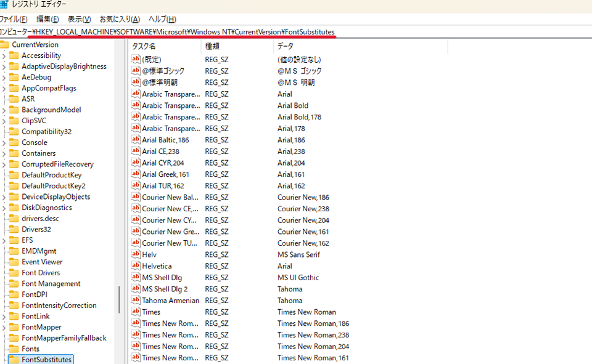
Task: Select the drivers.desc folder icon
Action: [14, 219]
